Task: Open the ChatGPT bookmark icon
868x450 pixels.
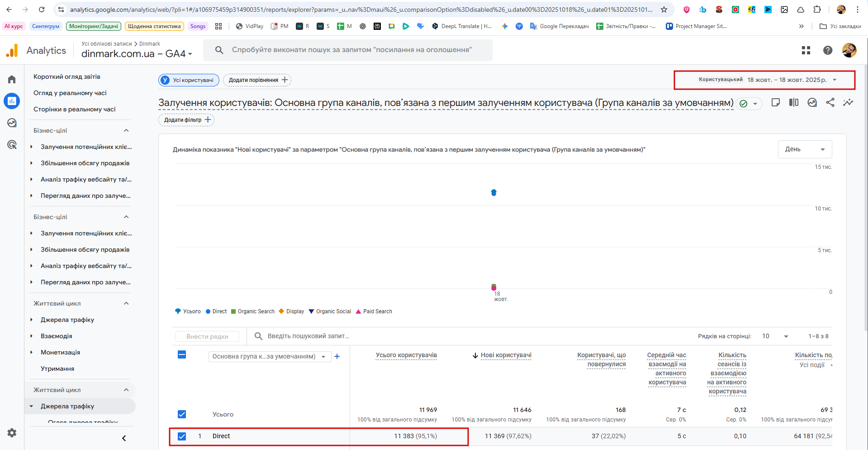Action: 363,26
